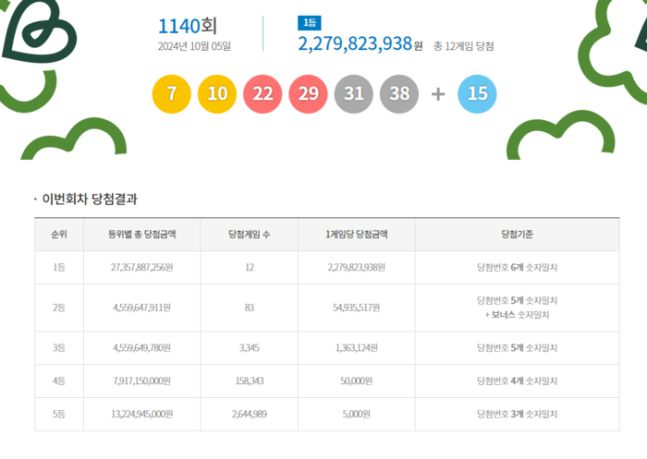Click the green heart logo at top left
647x459 pixels.
click(x=38, y=28)
